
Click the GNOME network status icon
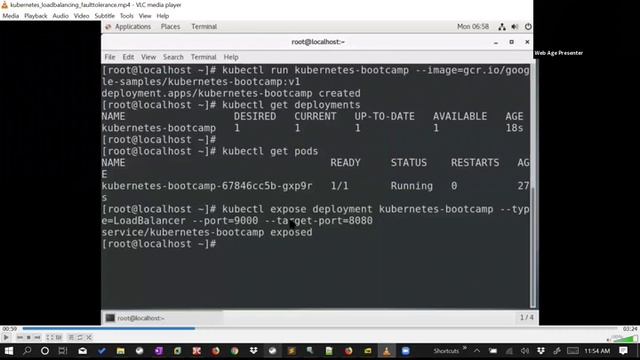point(502,27)
